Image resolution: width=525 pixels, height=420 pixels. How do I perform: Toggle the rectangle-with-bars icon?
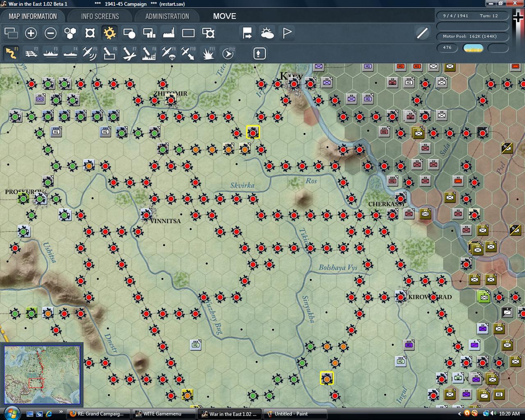(149, 33)
